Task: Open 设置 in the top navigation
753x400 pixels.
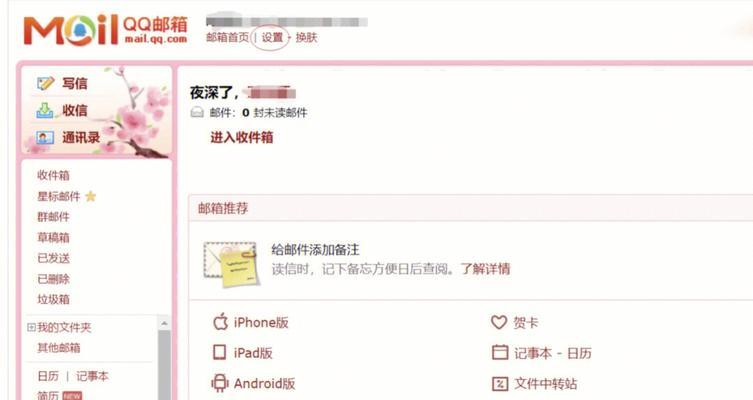Action: pos(272,37)
